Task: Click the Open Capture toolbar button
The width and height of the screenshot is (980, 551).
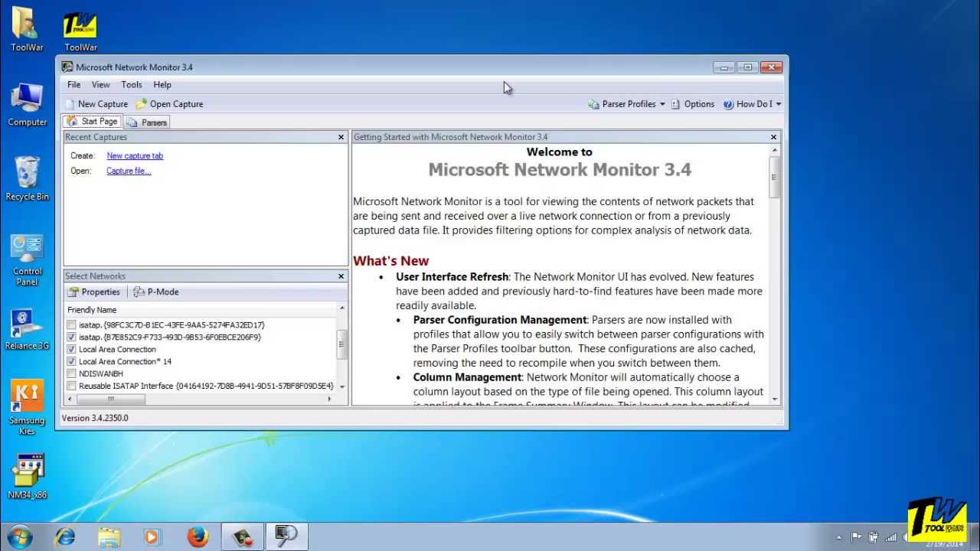Action: tap(169, 104)
